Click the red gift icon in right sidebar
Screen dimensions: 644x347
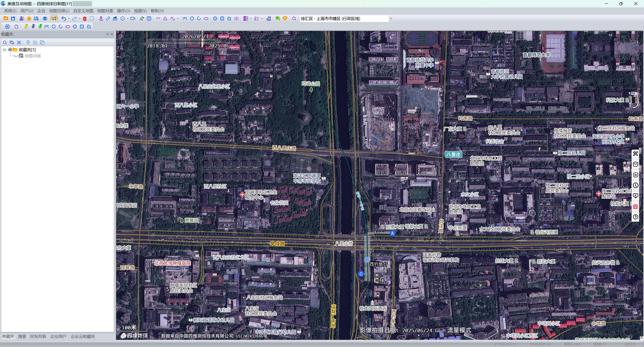(x=636, y=206)
